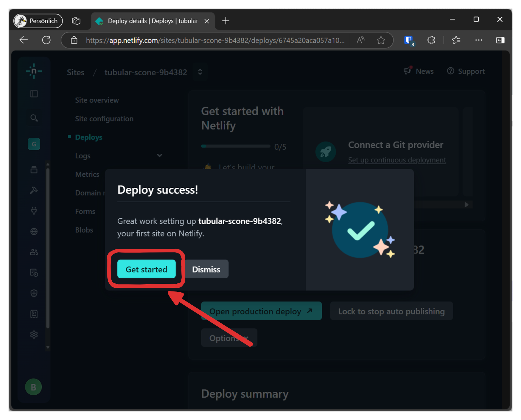The height and width of the screenshot is (420, 521).
Task: Toggle the sidebar panel icon
Action: click(34, 94)
